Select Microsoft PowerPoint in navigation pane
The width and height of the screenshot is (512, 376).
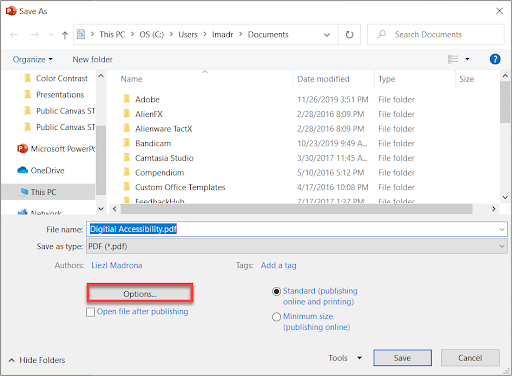(x=56, y=149)
